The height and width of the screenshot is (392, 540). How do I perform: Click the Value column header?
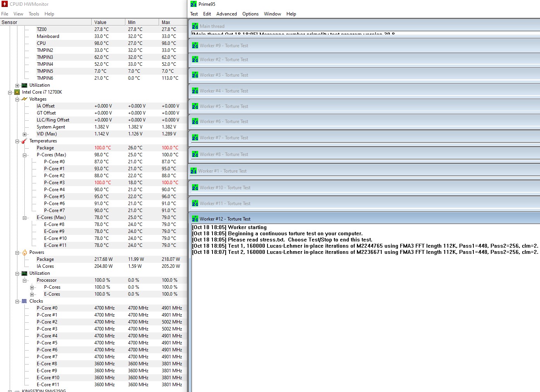(x=108, y=22)
